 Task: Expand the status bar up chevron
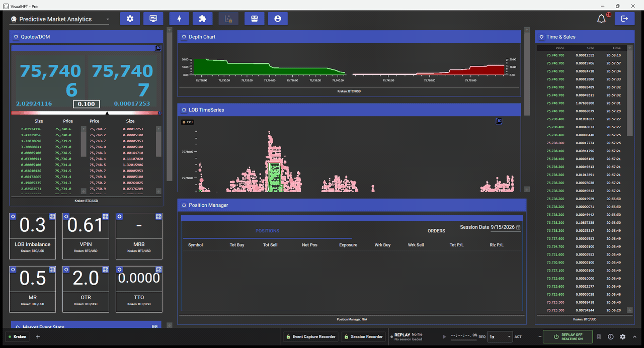click(x=634, y=337)
